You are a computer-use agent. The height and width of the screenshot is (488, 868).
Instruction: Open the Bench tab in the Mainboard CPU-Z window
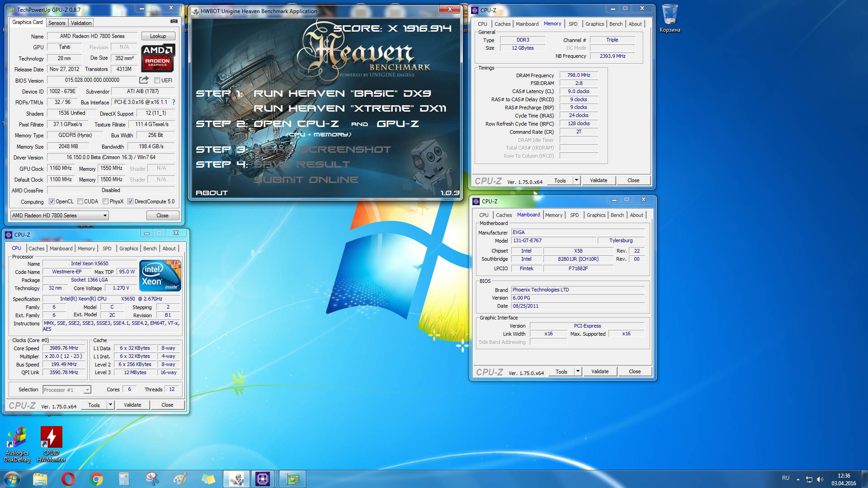pyautogui.click(x=617, y=215)
